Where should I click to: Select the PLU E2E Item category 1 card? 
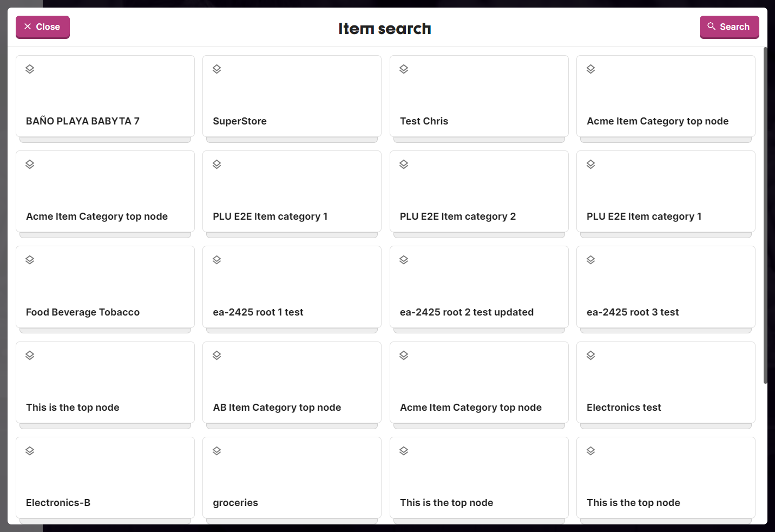(x=292, y=192)
